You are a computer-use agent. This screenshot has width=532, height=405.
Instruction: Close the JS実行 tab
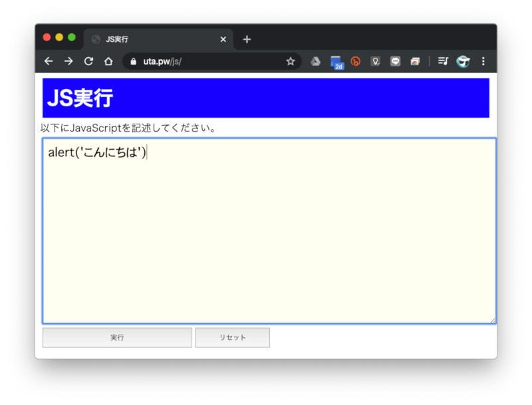(223, 39)
